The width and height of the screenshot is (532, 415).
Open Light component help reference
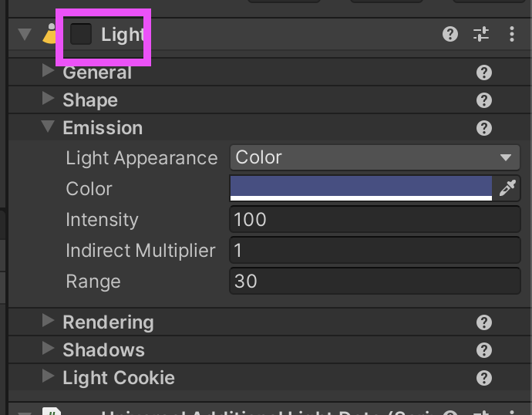pyautogui.click(x=450, y=34)
